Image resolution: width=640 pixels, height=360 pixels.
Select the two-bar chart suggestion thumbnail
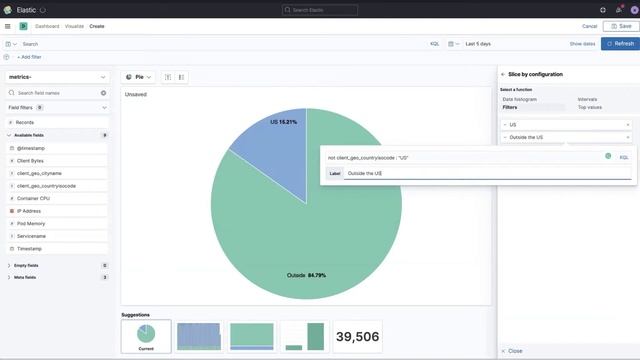[304, 336]
